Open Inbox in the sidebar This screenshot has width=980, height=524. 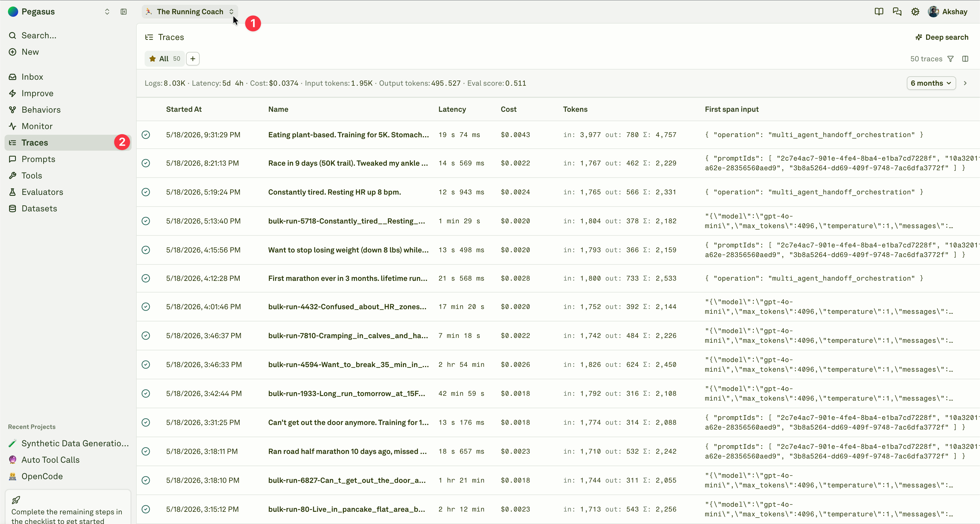pyautogui.click(x=68, y=77)
